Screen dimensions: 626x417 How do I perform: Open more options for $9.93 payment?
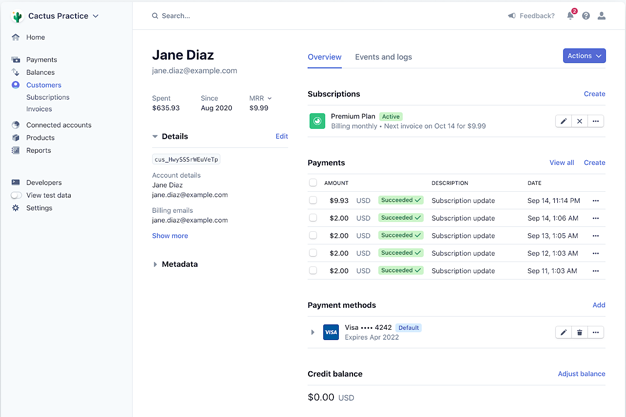[x=596, y=201]
